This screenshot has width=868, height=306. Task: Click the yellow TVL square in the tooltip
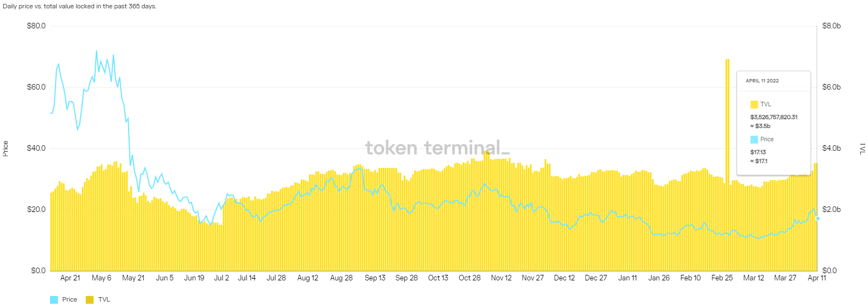tap(754, 104)
